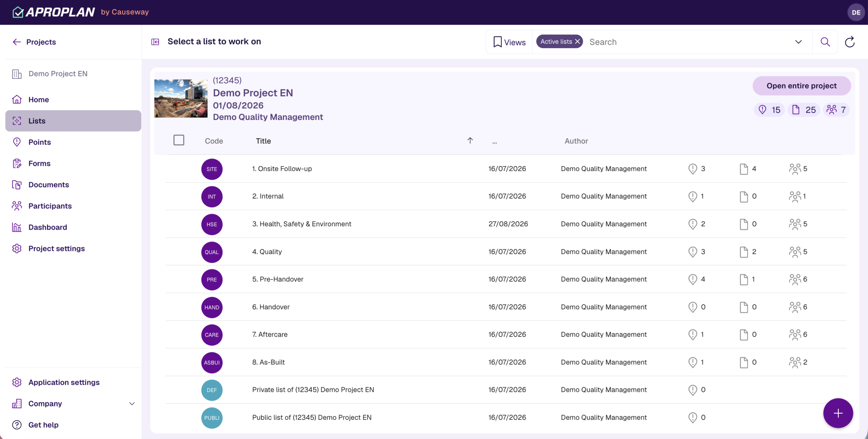Click the project points count 15
The height and width of the screenshot is (439, 868).
pyautogui.click(x=769, y=110)
